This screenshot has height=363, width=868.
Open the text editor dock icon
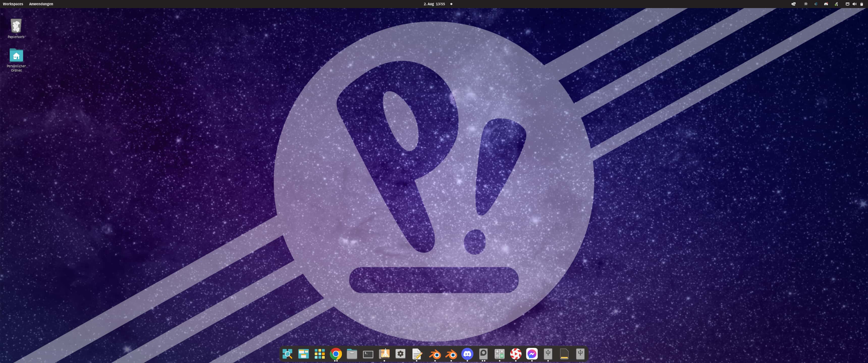pos(417,354)
